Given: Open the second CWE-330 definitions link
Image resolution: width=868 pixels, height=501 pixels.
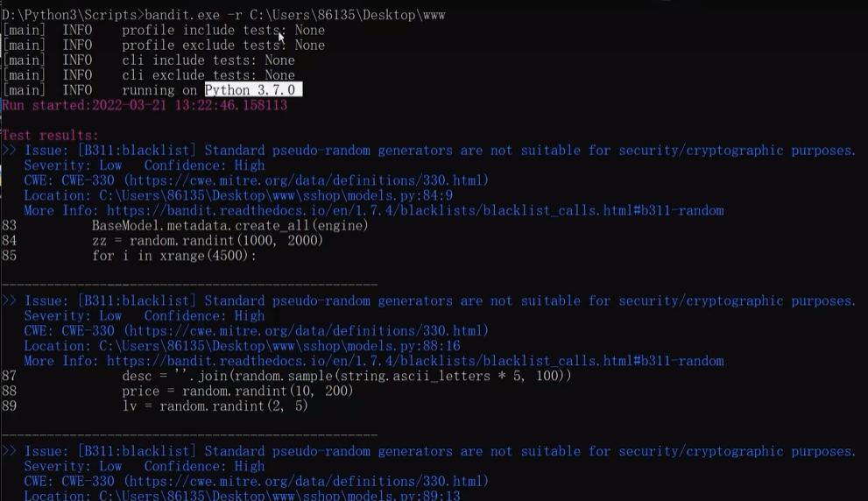Looking at the screenshot, I should 307,331.
